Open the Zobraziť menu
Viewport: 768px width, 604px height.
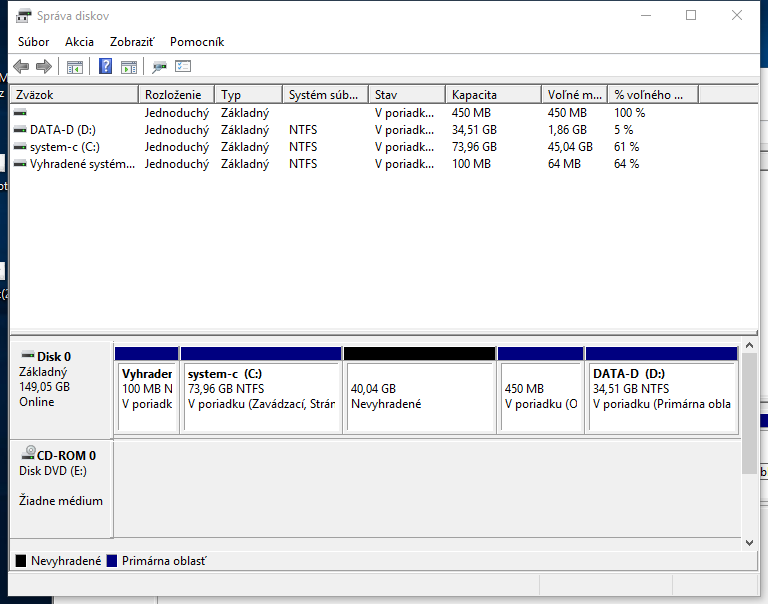tap(132, 42)
